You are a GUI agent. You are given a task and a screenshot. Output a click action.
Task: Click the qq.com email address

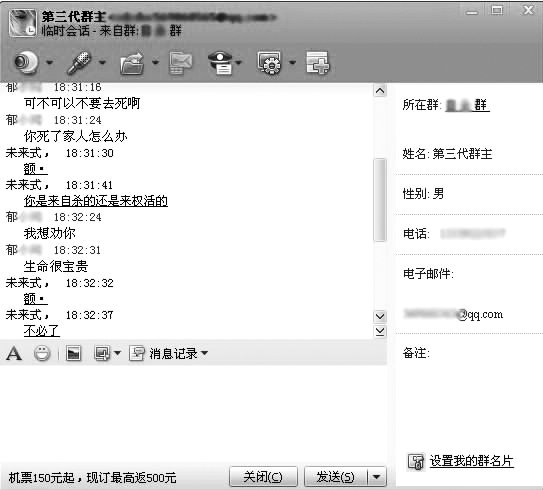tap(453, 314)
